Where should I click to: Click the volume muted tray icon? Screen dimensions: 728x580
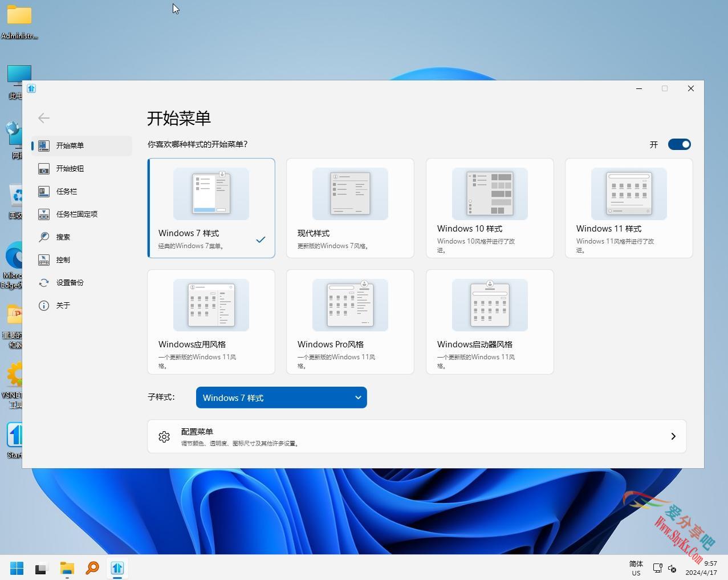[672, 569]
